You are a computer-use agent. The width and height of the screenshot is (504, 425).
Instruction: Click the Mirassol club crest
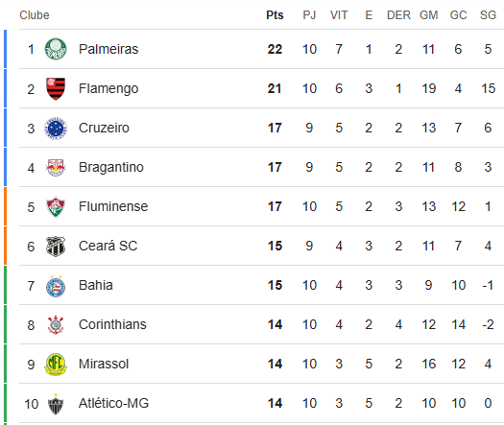pos(56,365)
